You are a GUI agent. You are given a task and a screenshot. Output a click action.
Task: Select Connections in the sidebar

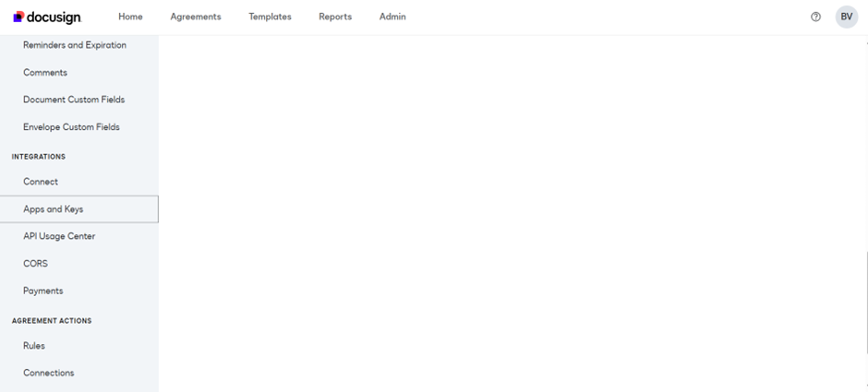coord(49,373)
